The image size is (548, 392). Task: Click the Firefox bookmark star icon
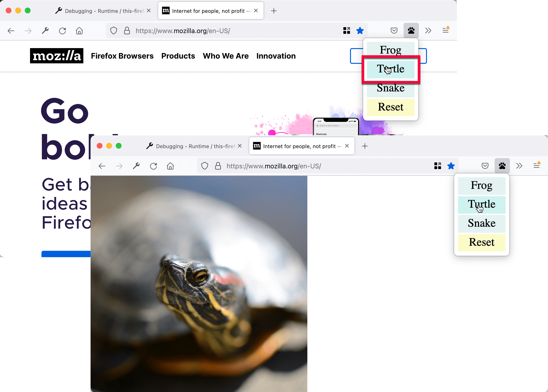click(x=360, y=30)
